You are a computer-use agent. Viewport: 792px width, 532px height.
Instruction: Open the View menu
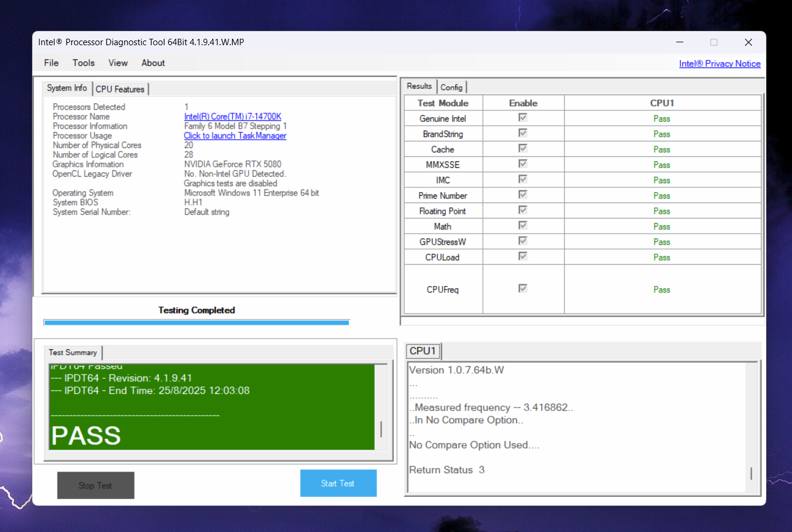coord(118,63)
